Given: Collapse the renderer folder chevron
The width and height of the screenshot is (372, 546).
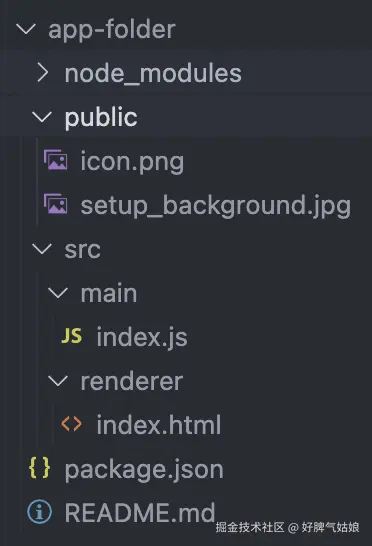Looking at the screenshot, I should pyautogui.click(x=58, y=381).
